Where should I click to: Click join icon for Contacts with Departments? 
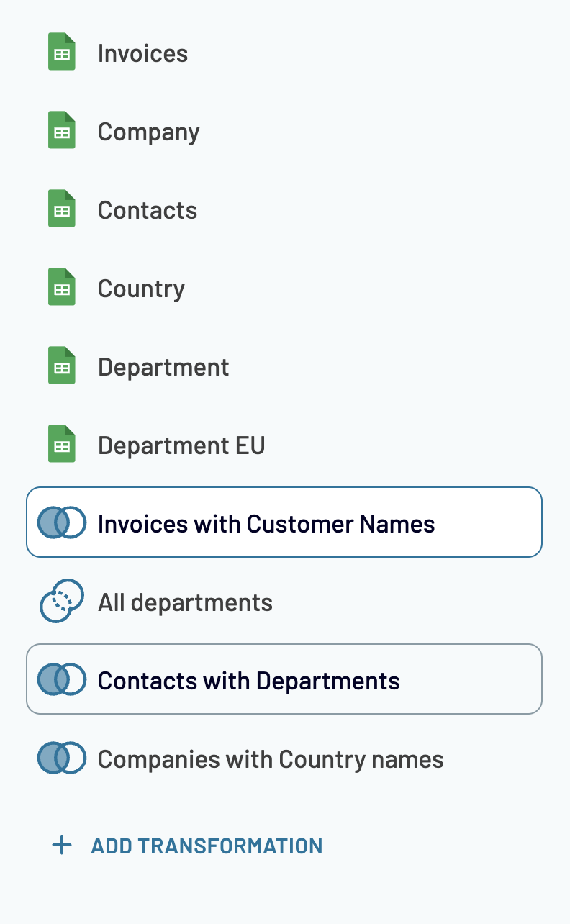click(62, 680)
